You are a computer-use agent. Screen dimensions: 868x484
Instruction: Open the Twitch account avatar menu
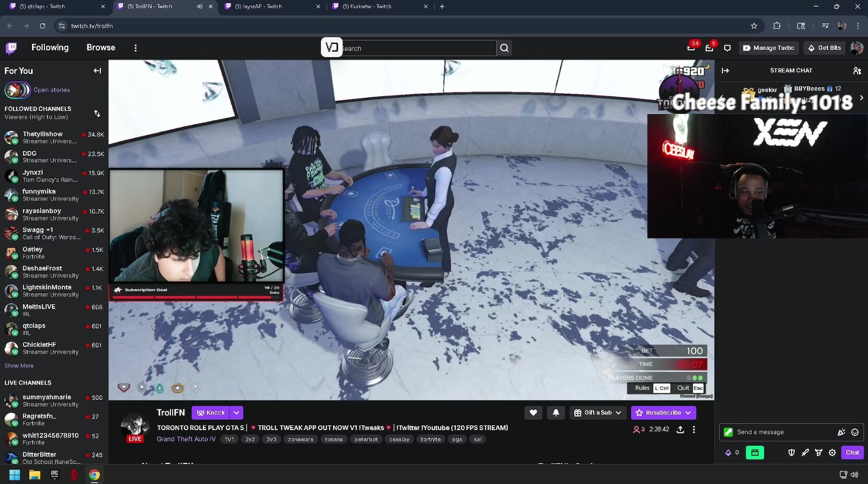(x=857, y=48)
